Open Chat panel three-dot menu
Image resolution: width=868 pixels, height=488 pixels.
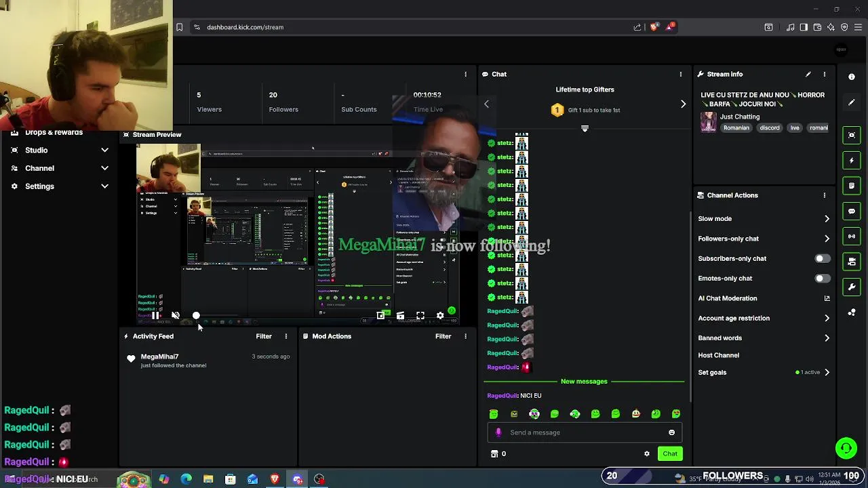[x=681, y=74]
